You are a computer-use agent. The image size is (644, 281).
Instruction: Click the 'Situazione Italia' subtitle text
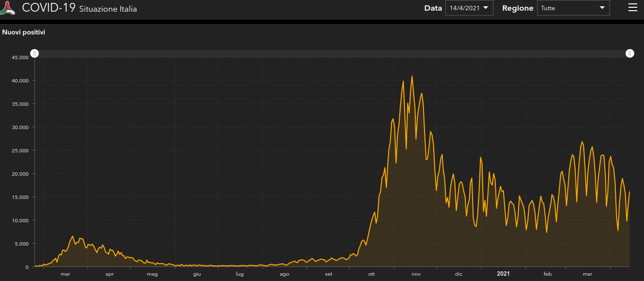pos(108,9)
